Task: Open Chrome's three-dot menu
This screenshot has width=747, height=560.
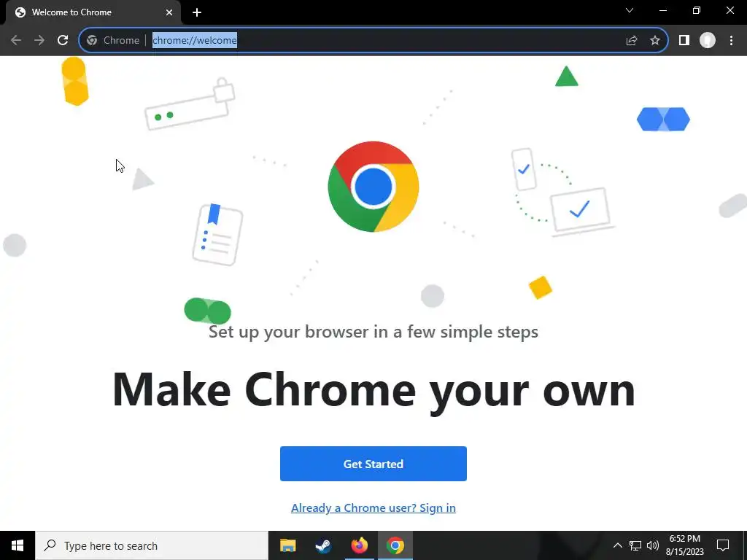Action: [x=731, y=41]
